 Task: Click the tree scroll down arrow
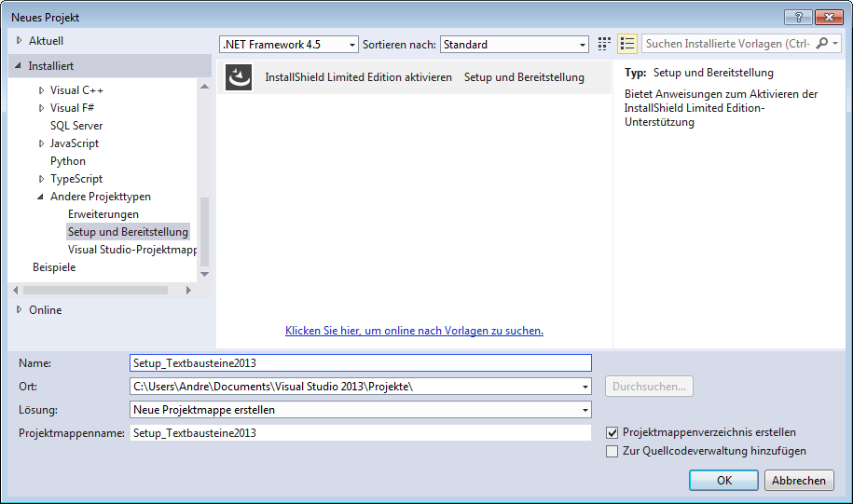(204, 274)
